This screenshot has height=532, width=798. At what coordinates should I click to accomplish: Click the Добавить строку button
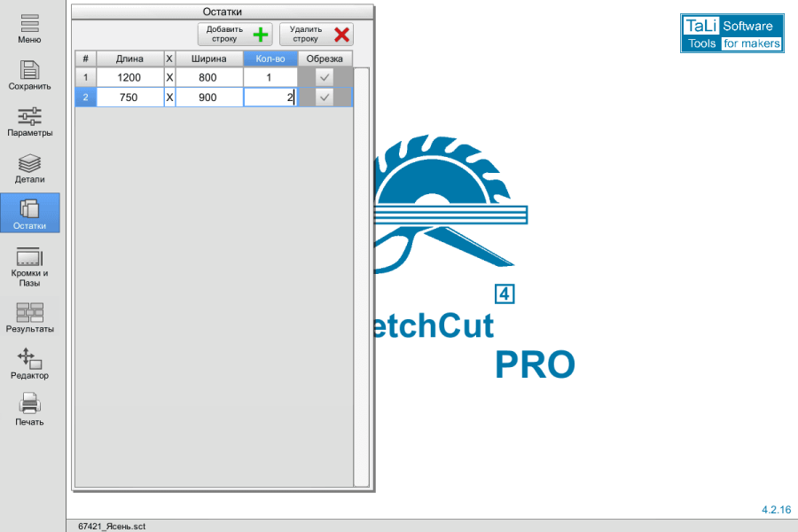(x=235, y=34)
